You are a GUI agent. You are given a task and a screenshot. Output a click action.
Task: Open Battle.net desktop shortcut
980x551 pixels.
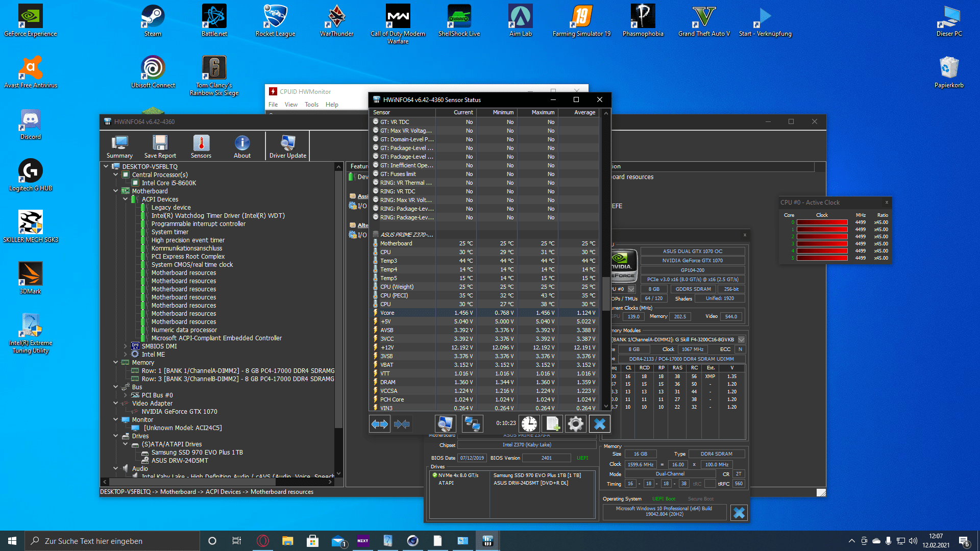tap(214, 21)
